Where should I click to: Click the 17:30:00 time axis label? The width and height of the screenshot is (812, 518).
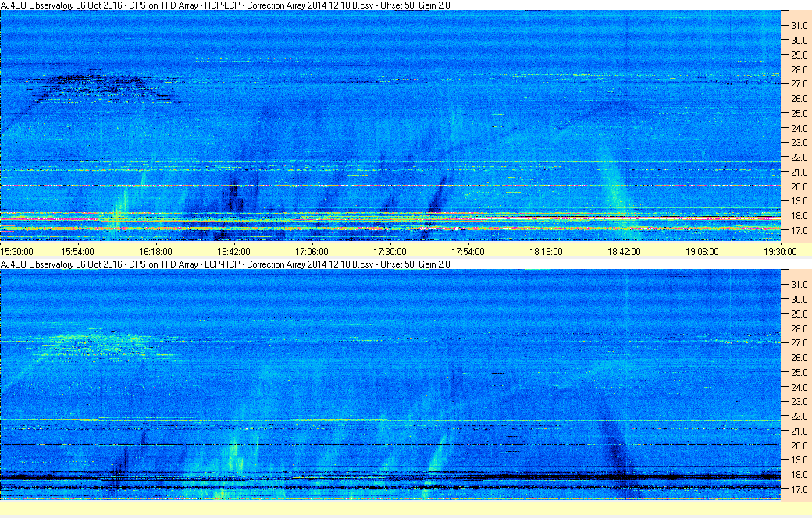(390, 251)
